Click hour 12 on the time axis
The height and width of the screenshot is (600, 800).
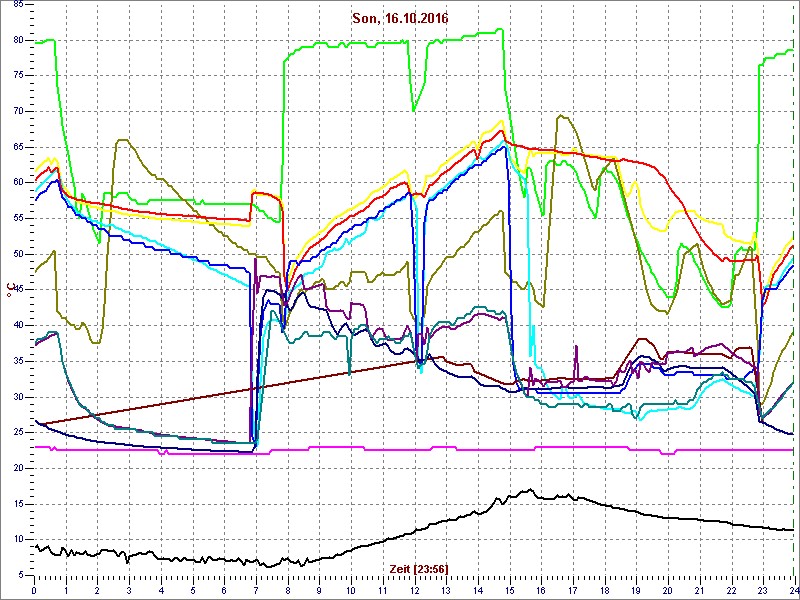click(x=414, y=590)
